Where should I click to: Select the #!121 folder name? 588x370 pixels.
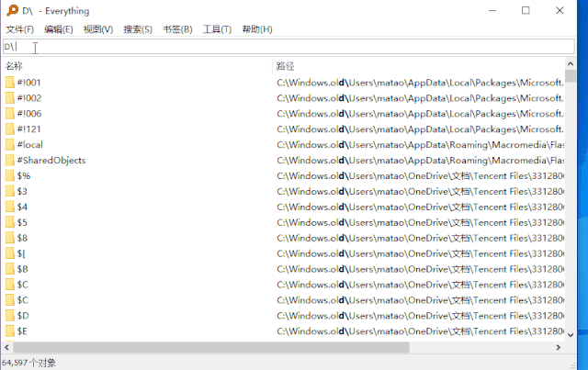[x=28, y=129]
